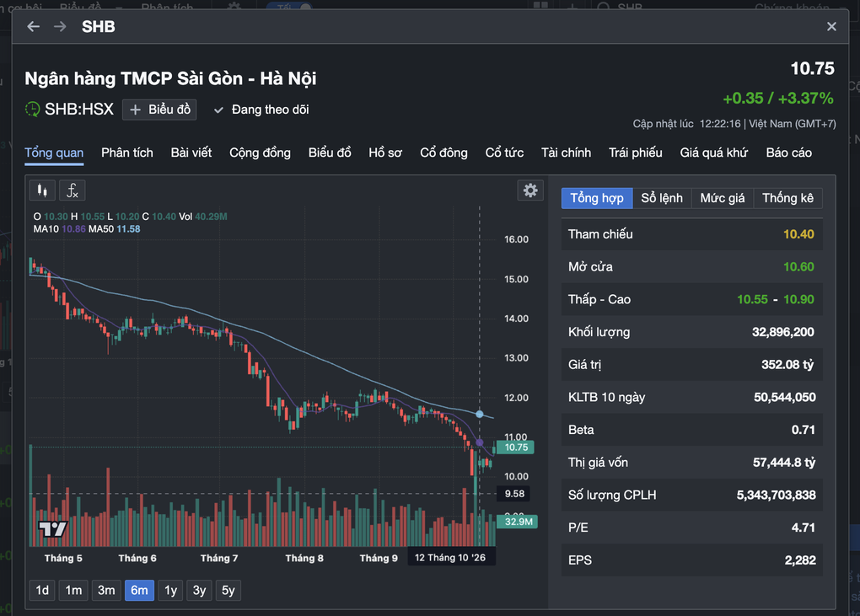
Task: Open the Trái phiếu tab
Action: (636, 153)
